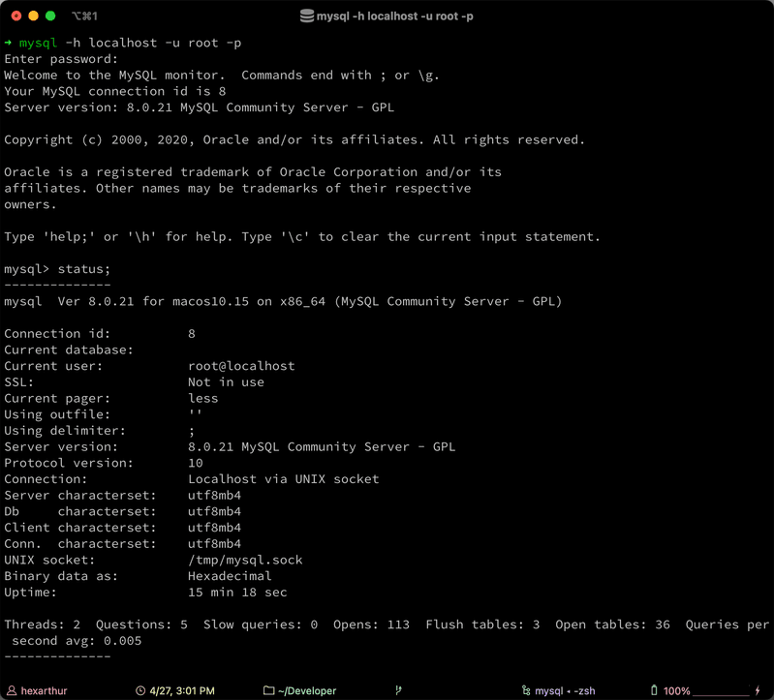The image size is (774, 700).
Task: Click the 'Questions: 5' statistic
Action: point(141,625)
